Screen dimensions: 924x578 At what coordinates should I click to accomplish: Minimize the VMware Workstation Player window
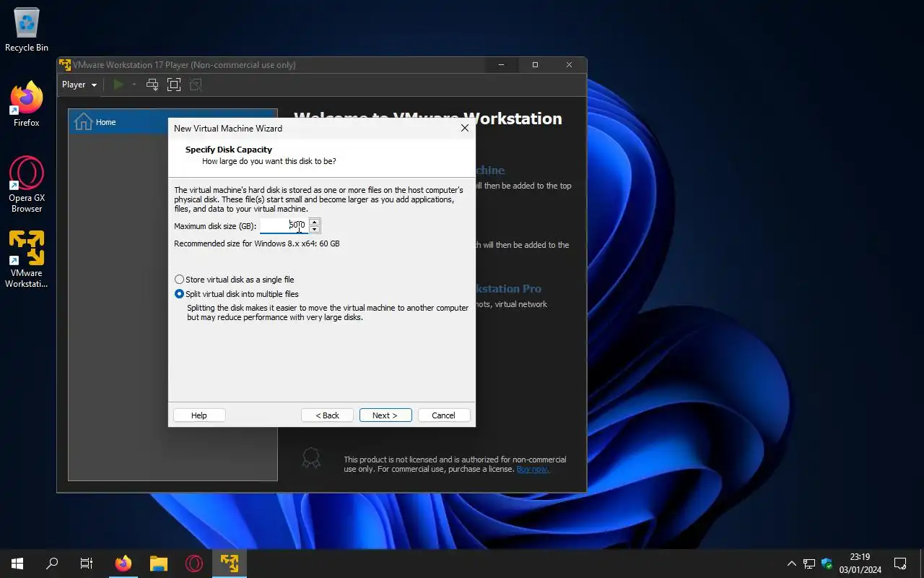(x=502, y=65)
